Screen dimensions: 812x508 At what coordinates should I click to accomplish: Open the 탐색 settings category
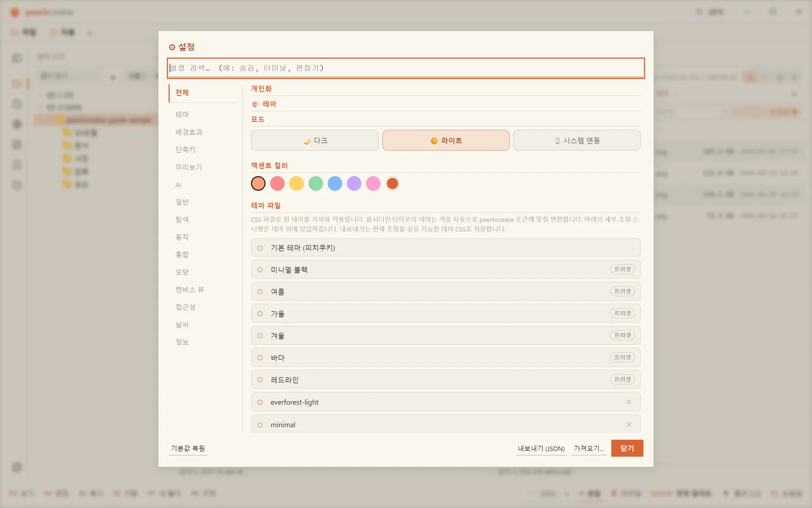coord(202,219)
